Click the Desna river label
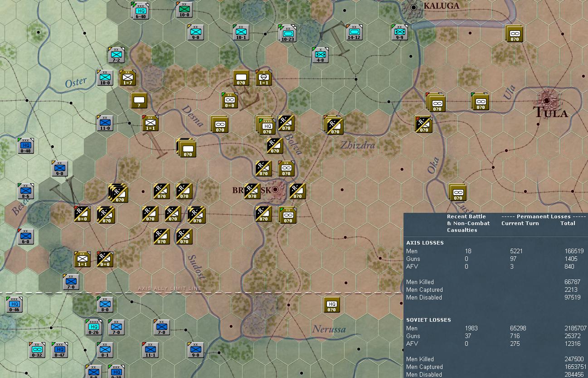588x378 pixels. click(194, 117)
